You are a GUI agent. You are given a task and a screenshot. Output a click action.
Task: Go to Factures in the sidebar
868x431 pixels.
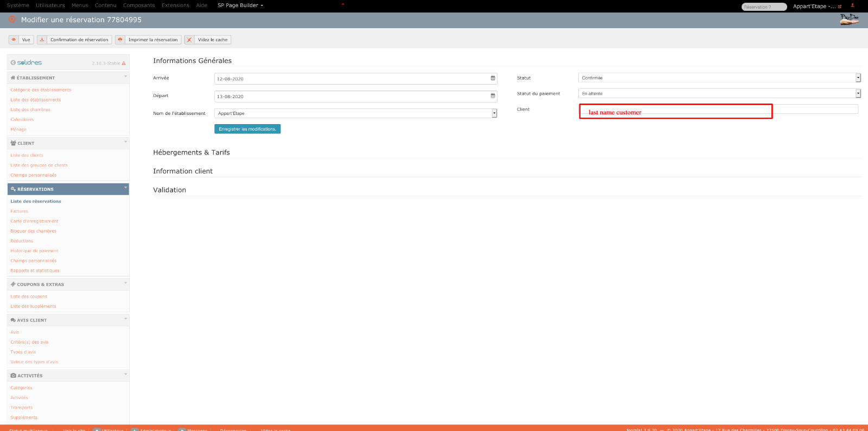(x=19, y=211)
